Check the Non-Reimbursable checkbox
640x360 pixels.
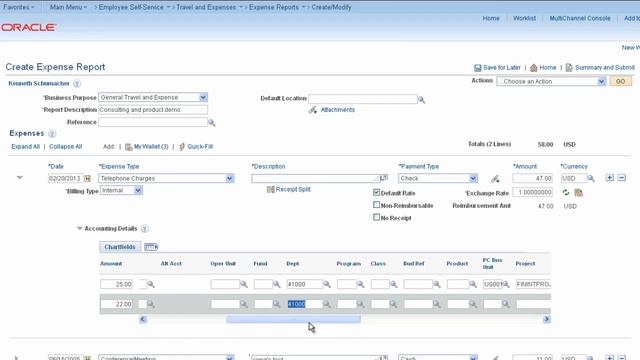coord(376,205)
